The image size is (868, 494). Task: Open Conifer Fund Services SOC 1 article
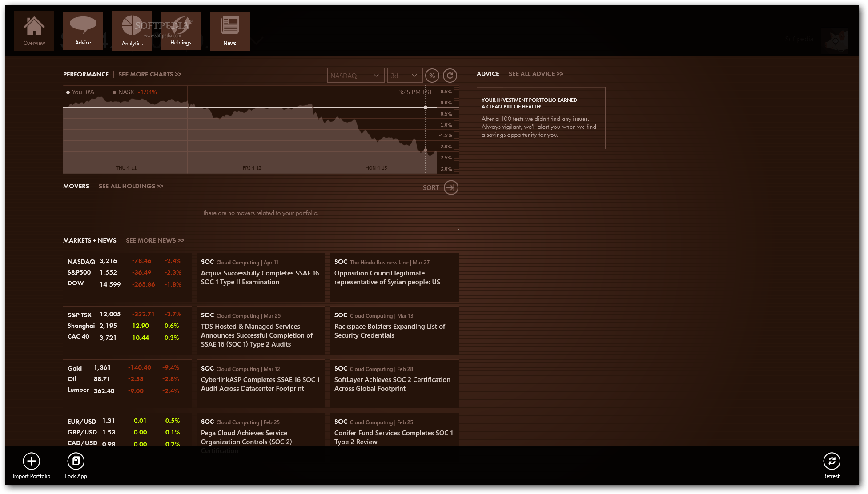(394, 430)
